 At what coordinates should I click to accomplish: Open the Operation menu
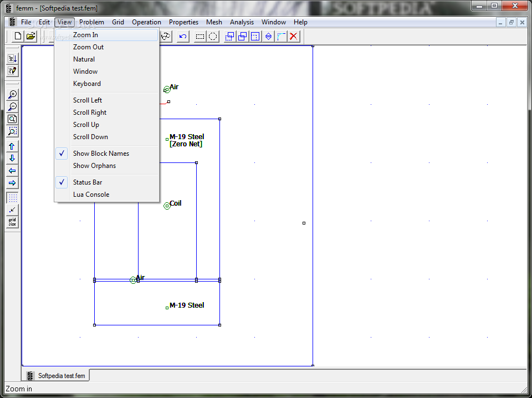146,22
